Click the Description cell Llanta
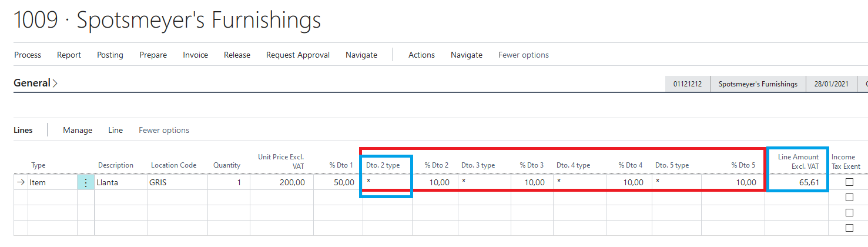Viewport: 868px width, 247px height. coord(121,182)
